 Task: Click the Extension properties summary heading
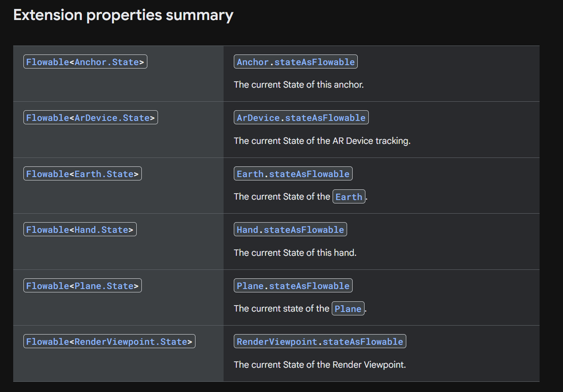pyautogui.click(x=123, y=15)
